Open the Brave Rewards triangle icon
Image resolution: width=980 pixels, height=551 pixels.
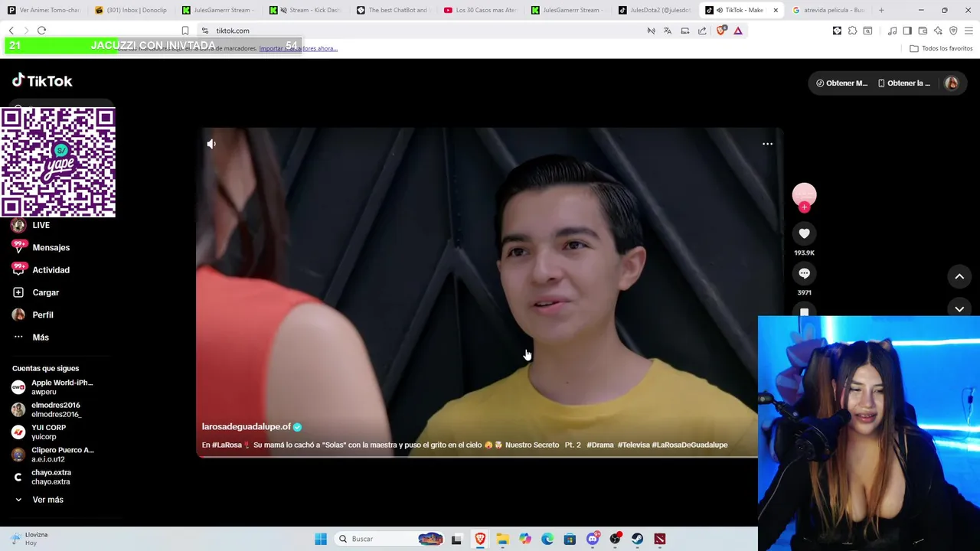point(738,31)
